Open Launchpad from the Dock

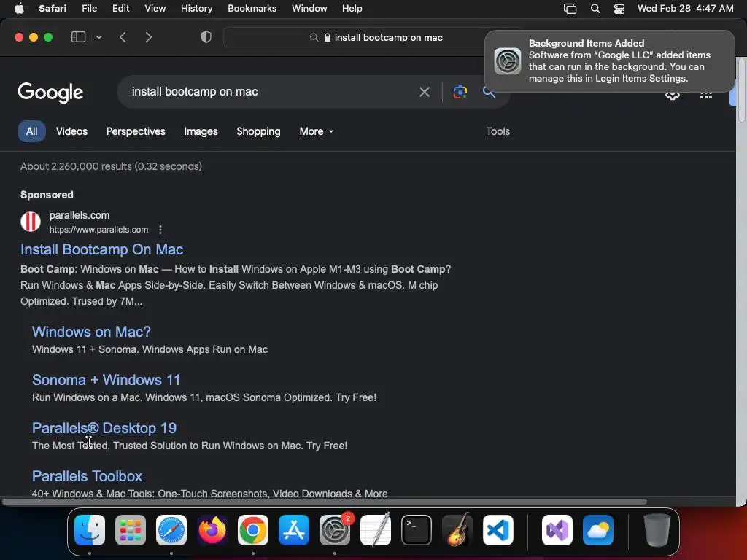pos(131,530)
